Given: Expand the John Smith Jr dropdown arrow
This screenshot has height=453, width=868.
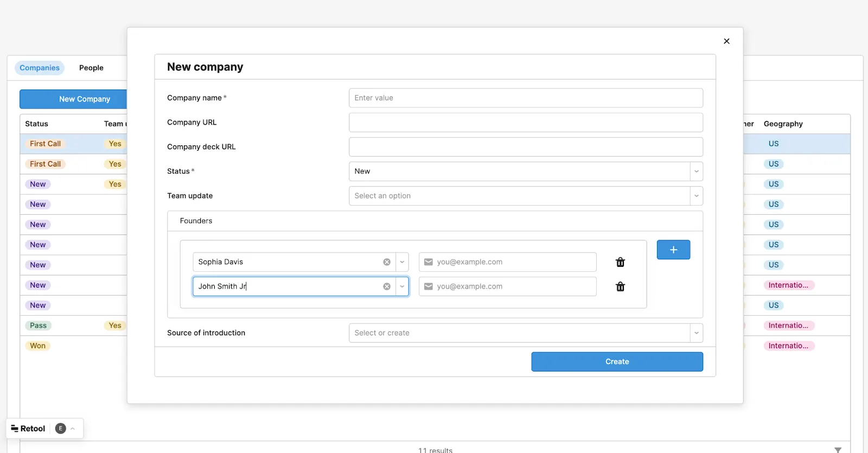Looking at the screenshot, I should coord(402,286).
